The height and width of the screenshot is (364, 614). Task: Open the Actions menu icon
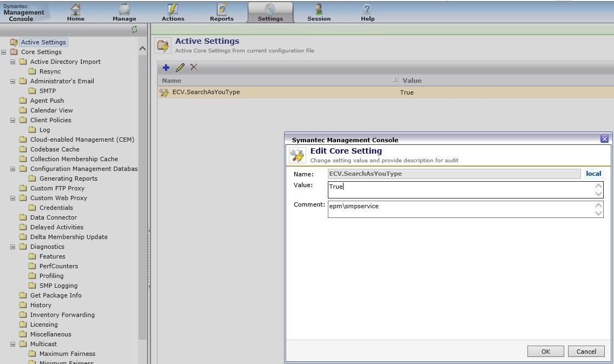(x=173, y=9)
